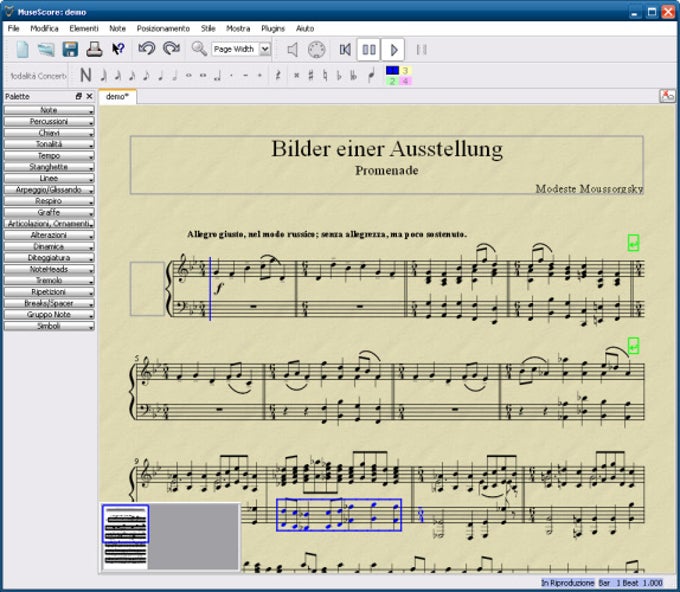The height and width of the screenshot is (592, 680).
Task: Select the half note duration
Action: pyautogui.click(x=175, y=75)
